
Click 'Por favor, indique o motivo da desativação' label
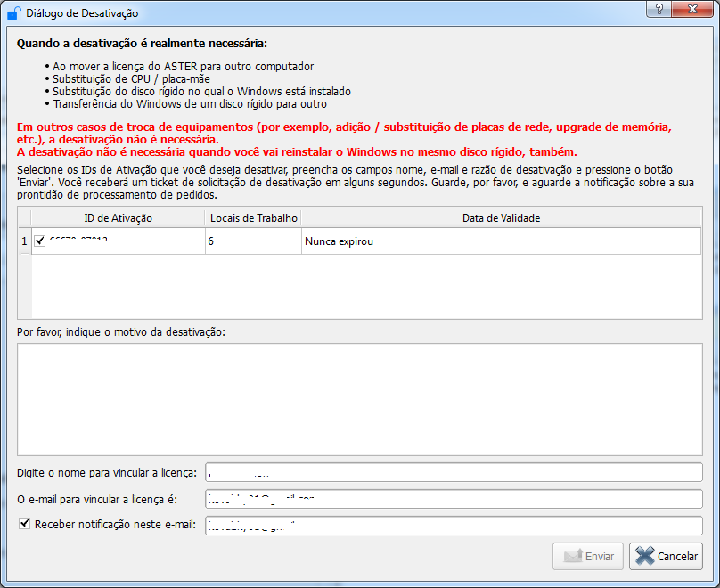[x=121, y=332]
